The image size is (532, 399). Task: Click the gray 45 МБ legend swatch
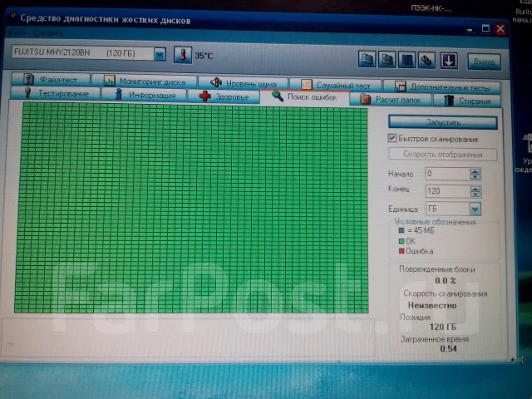pyautogui.click(x=401, y=230)
